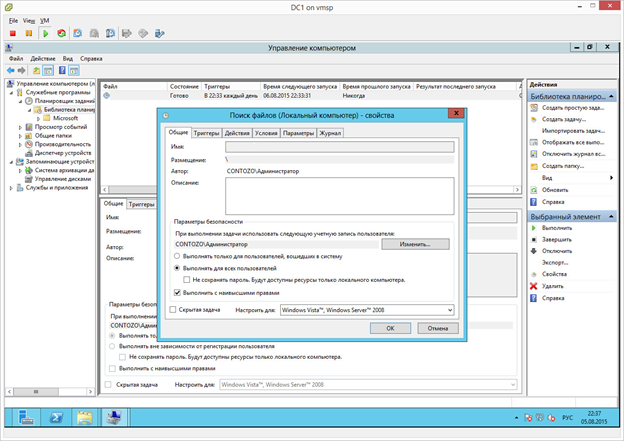Screen dimensions: 624x441
Task: Click the forward arrow in Computer Management toolbar
Action: 21,70
